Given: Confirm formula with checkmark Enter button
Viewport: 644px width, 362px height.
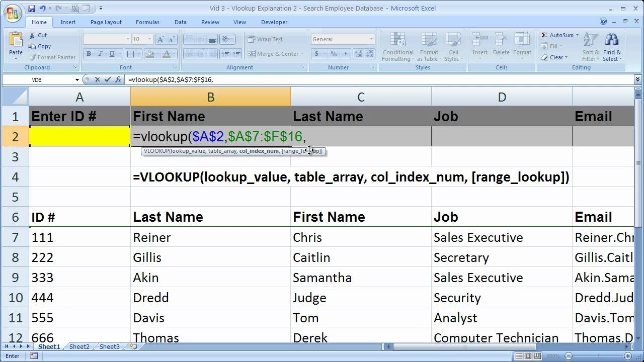Looking at the screenshot, I should coord(107,79).
